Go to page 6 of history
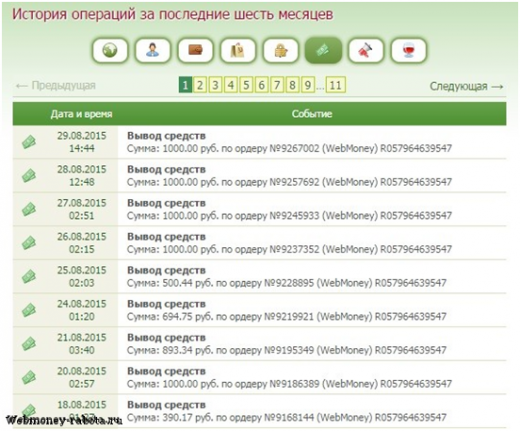Image resolution: width=520 pixels, height=431 pixels. point(261,85)
